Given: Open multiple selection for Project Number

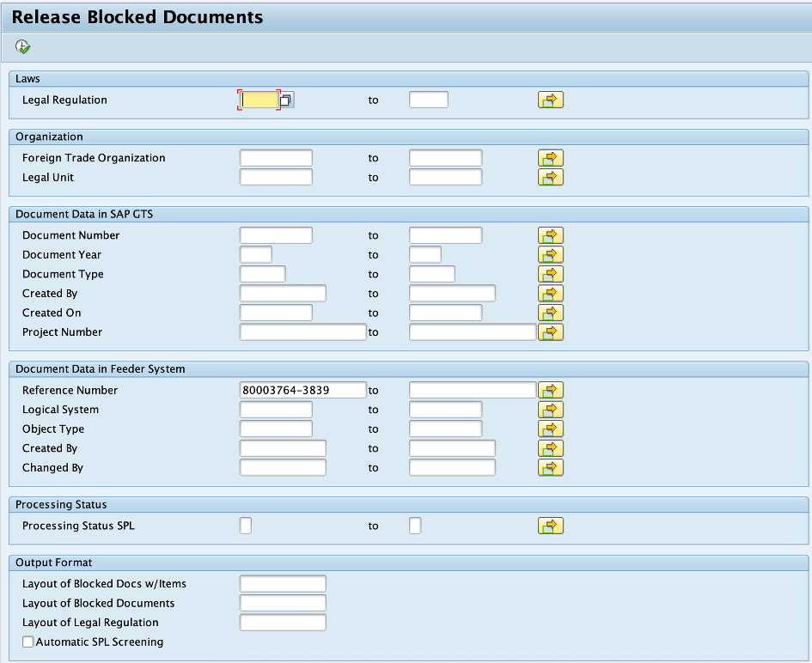Looking at the screenshot, I should (551, 332).
